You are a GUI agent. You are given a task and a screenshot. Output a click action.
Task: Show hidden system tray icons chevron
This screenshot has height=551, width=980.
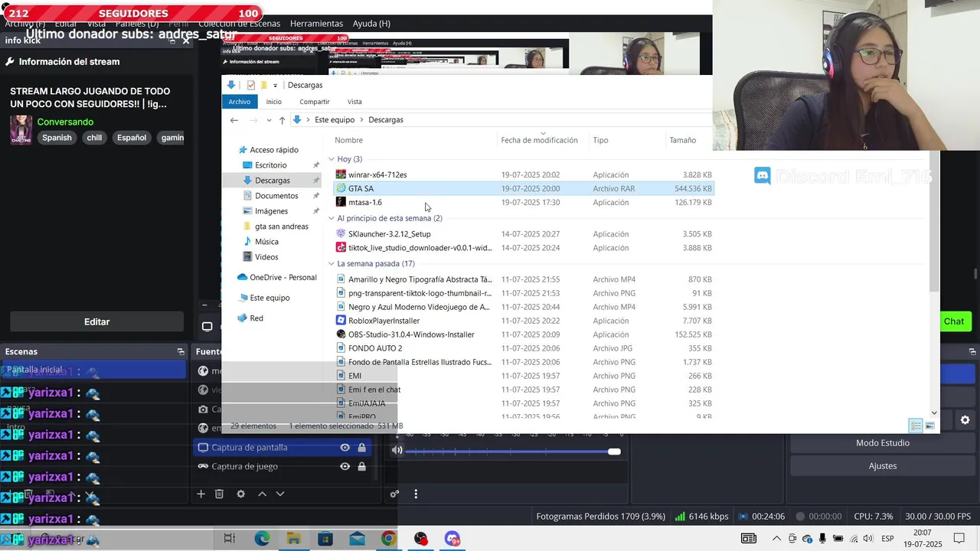click(777, 539)
